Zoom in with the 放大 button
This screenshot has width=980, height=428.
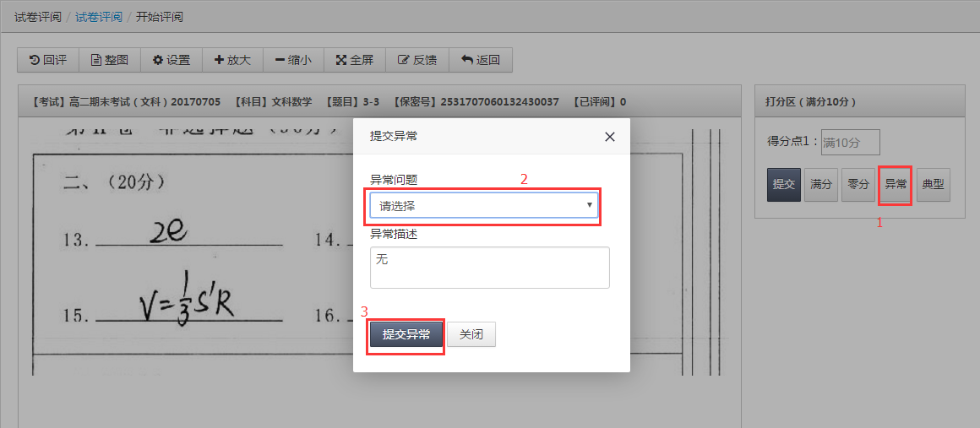(232, 61)
